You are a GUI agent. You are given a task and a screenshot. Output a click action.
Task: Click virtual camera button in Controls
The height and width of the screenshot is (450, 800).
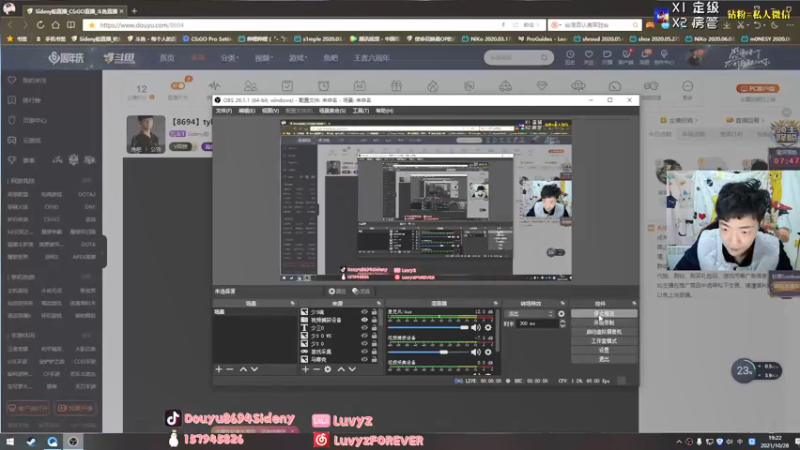[604, 332]
